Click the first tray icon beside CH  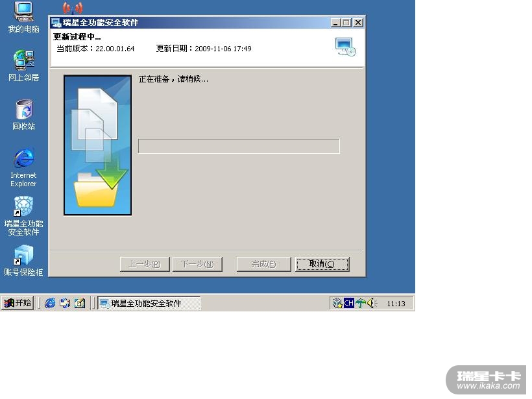click(337, 302)
